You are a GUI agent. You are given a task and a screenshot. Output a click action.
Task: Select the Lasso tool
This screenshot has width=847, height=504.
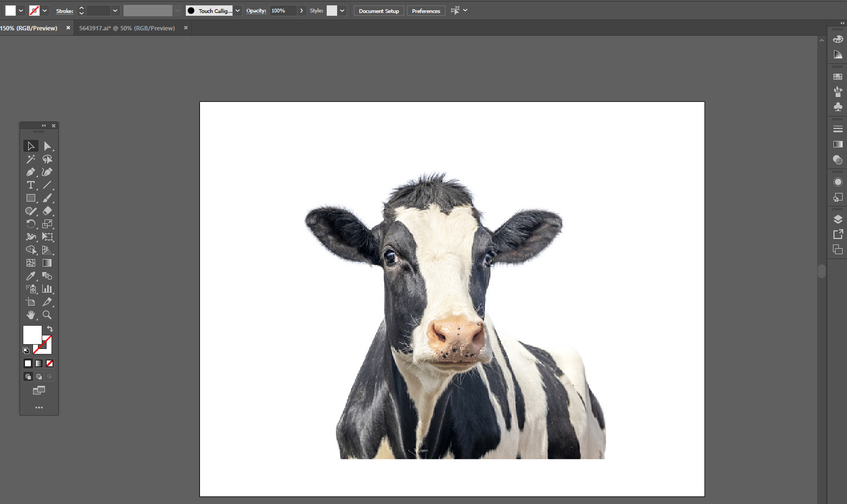[x=47, y=159]
